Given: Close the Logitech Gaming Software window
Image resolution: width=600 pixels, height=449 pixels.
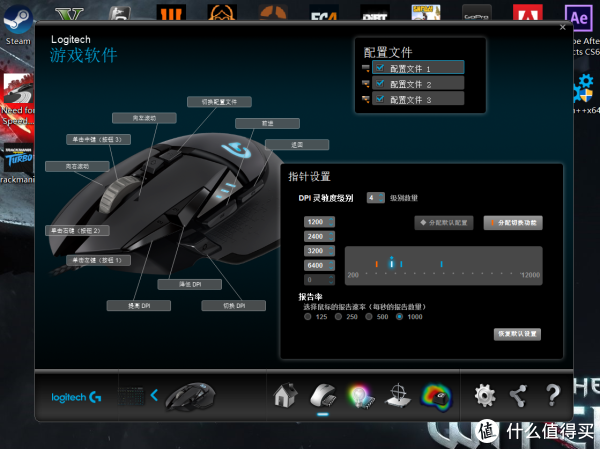Looking at the screenshot, I should pyautogui.click(x=562, y=28).
